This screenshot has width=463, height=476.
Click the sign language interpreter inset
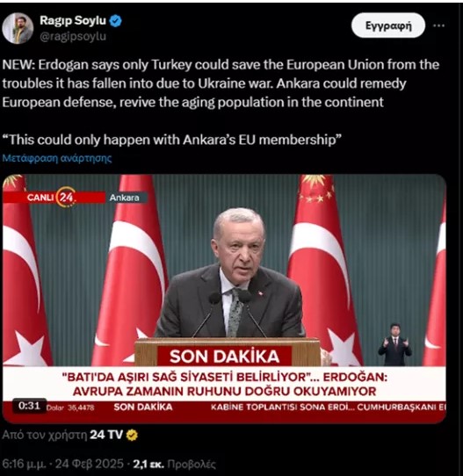point(394,344)
